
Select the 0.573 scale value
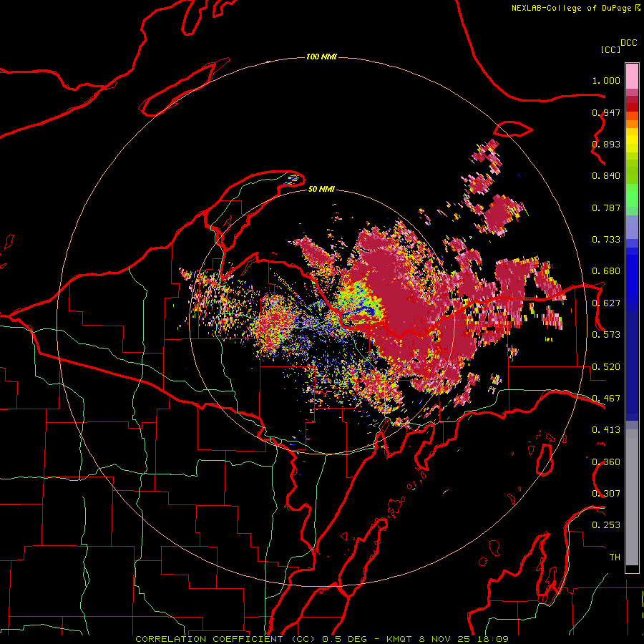[606, 335]
